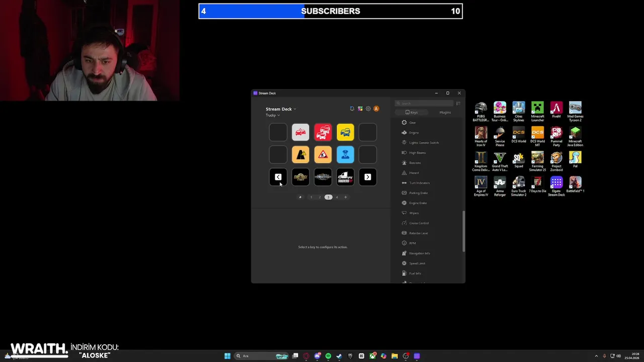Screen dimensions: 644x362
Task: Open Stream Deck settings gear
Action: (x=368, y=109)
